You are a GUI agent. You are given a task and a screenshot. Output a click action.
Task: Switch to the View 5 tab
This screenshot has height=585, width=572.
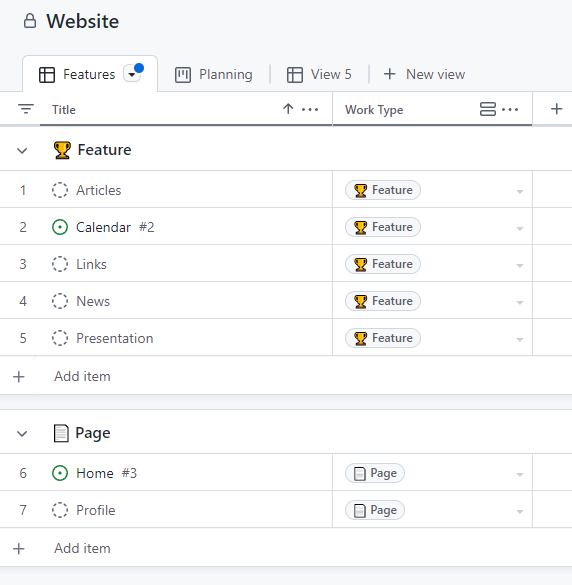pos(319,74)
